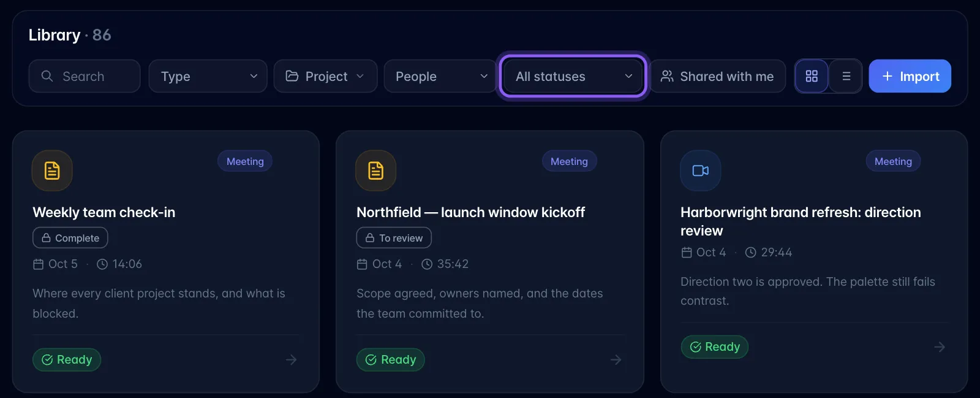Click the arrow icon on Weekly team check-in
The width and height of the screenshot is (980, 398).
tap(292, 359)
